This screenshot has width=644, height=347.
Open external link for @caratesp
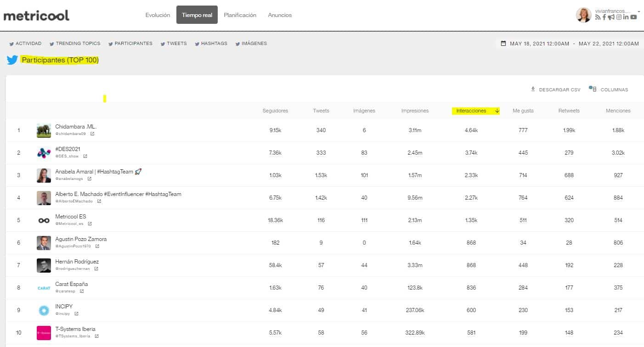tap(82, 291)
